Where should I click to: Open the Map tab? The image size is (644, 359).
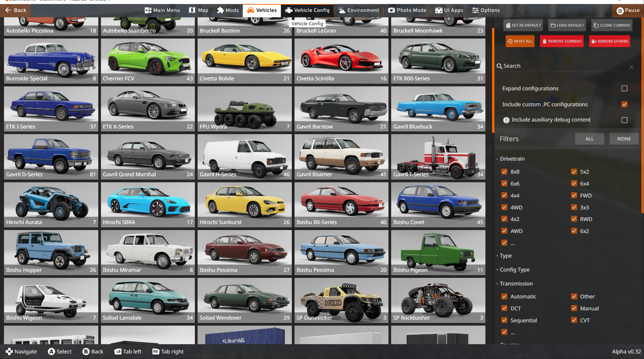pyautogui.click(x=199, y=10)
